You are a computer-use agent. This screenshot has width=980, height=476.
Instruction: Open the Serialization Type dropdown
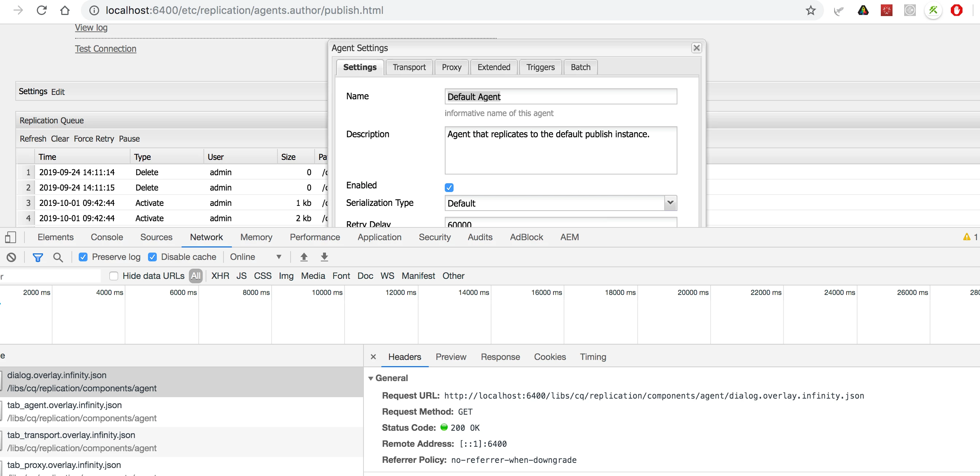670,203
